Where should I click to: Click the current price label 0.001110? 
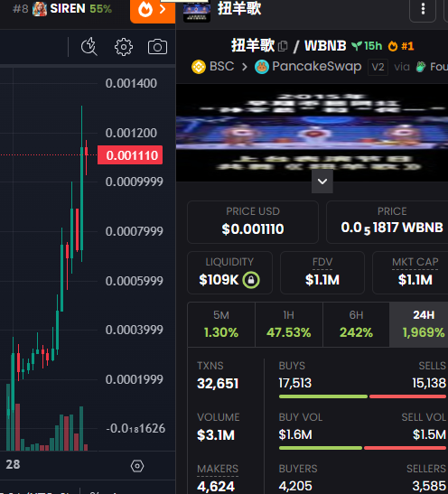130,155
